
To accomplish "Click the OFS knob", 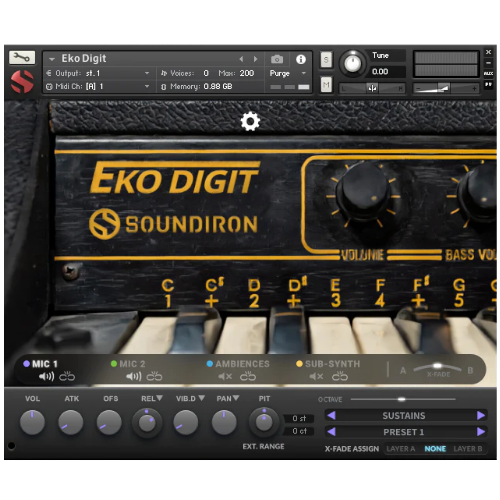I will pyautogui.click(x=109, y=422).
